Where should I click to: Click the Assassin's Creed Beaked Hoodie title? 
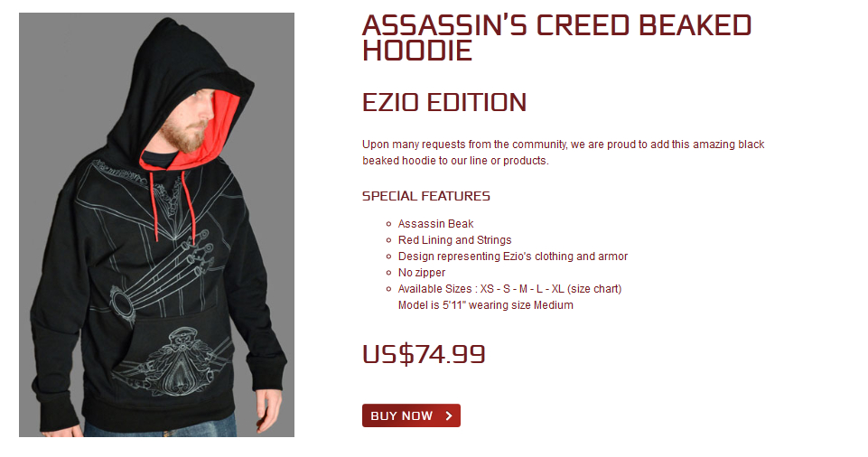point(555,38)
